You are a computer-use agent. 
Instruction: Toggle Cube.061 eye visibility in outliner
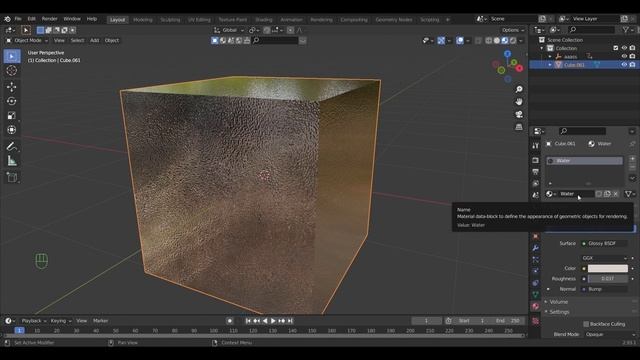point(624,64)
